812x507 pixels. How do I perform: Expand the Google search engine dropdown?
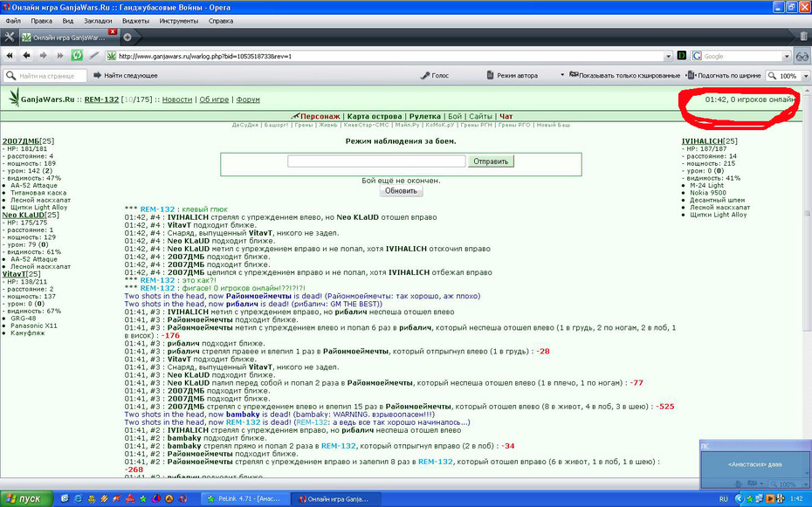[787, 56]
